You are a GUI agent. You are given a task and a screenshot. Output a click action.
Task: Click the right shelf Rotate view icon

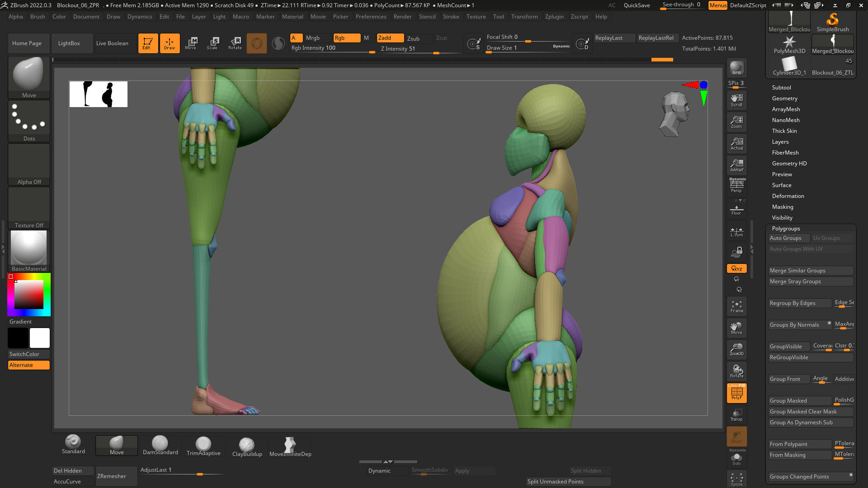[736, 371]
